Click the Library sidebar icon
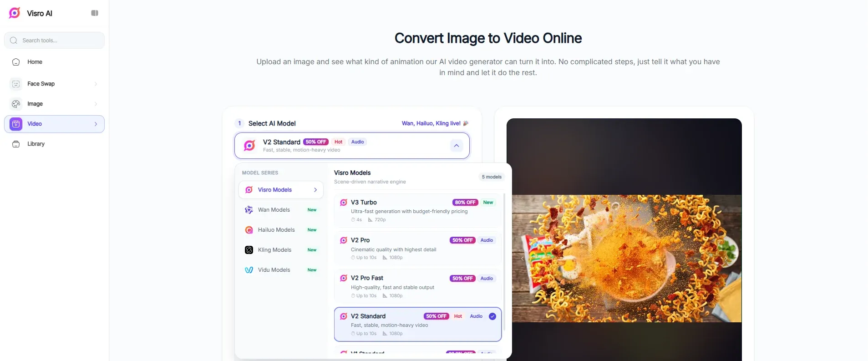 click(x=16, y=144)
